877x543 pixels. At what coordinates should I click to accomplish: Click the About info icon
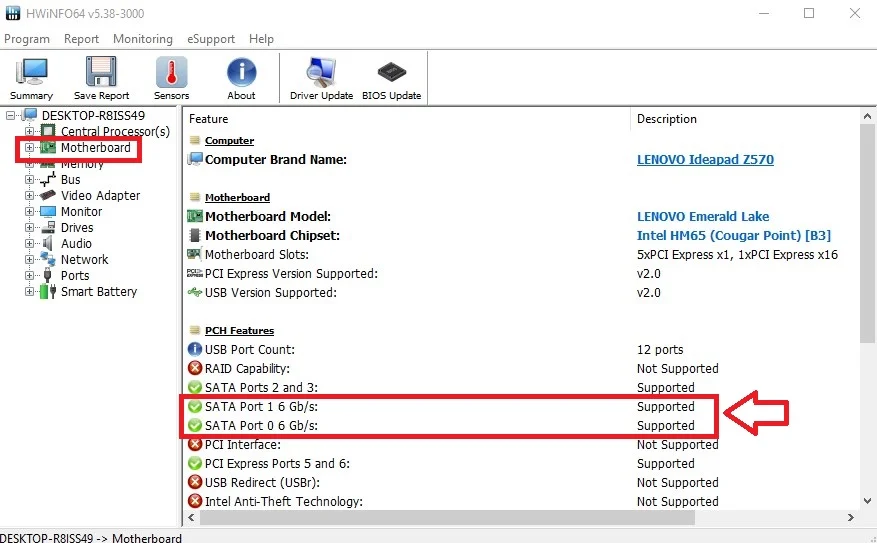click(x=241, y=79)
